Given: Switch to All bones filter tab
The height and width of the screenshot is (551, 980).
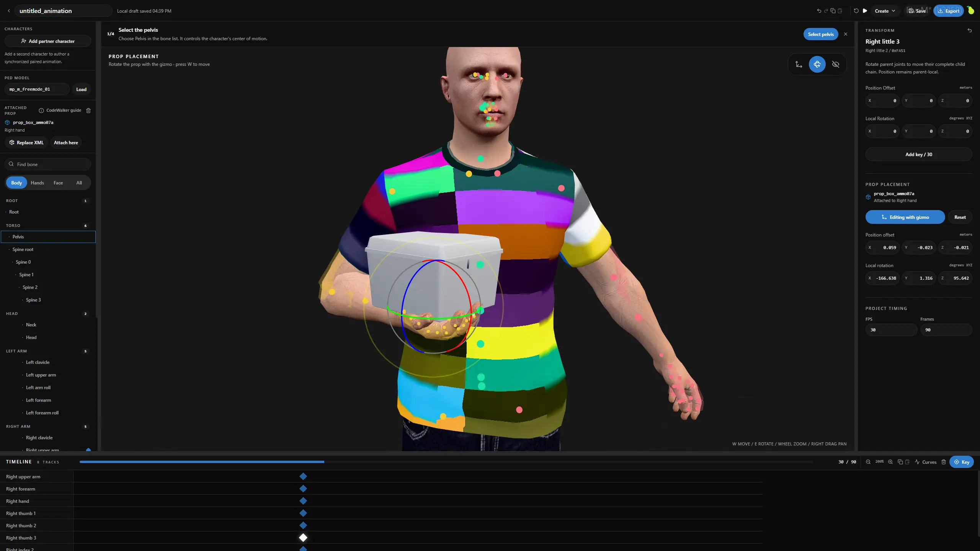Looking at the screenshot, I should tap(79, 183).
